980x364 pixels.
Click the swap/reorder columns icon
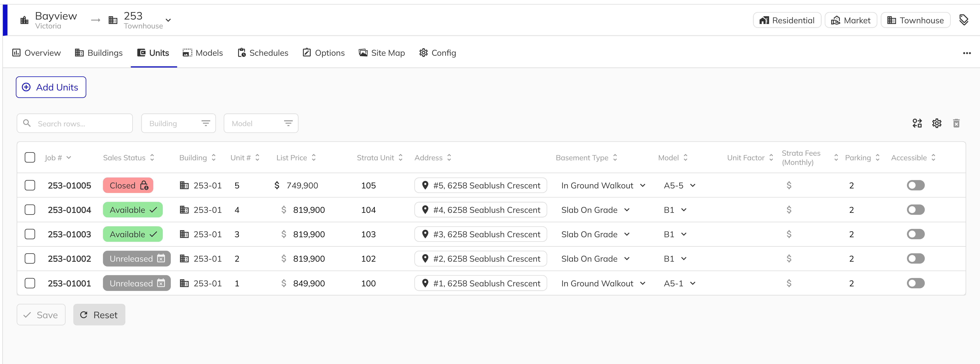tap(917, 123)
